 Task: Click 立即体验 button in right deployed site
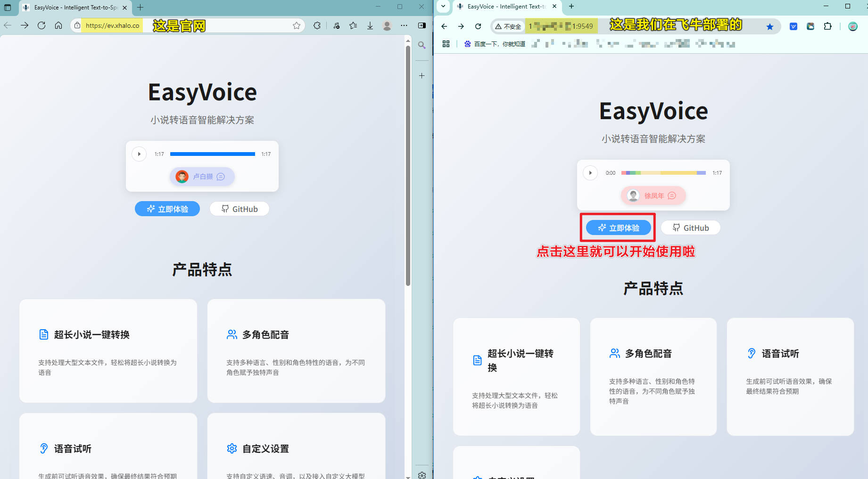click(x=619, y=228)
